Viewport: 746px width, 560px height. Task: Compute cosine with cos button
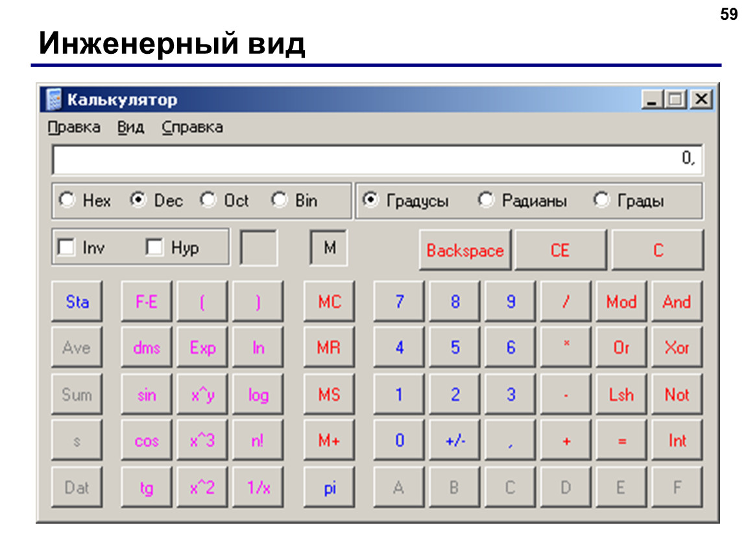click(147, 440)
